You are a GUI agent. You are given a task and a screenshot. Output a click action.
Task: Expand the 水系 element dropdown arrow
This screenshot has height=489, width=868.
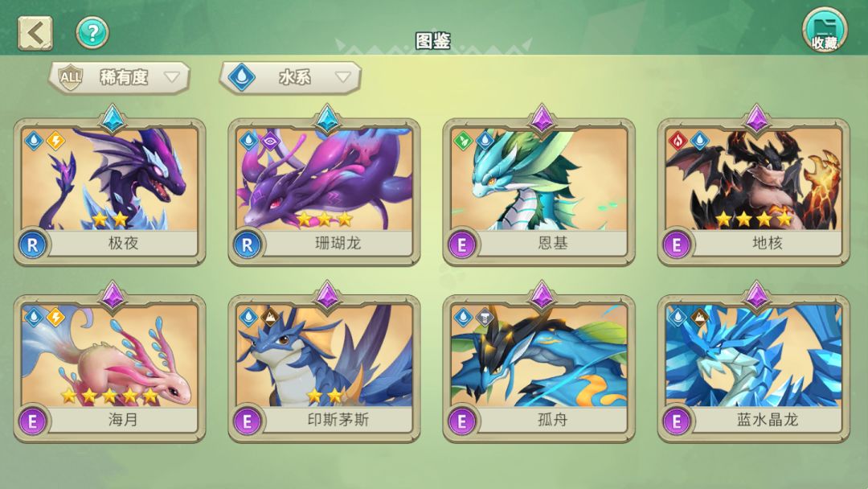[343, 77]
